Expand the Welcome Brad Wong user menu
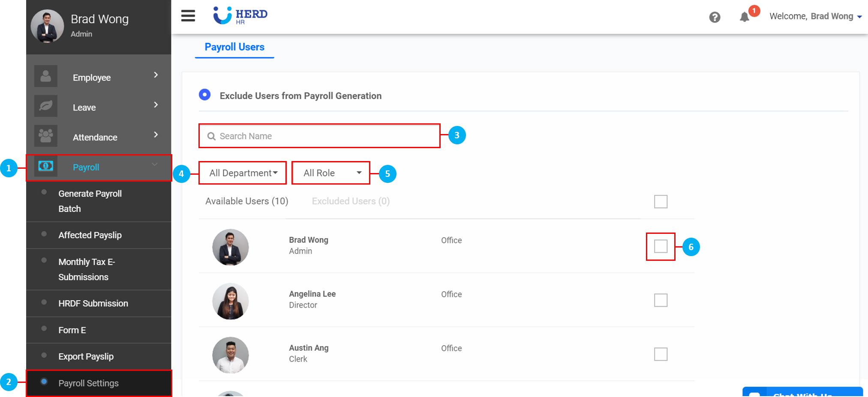 816,17
